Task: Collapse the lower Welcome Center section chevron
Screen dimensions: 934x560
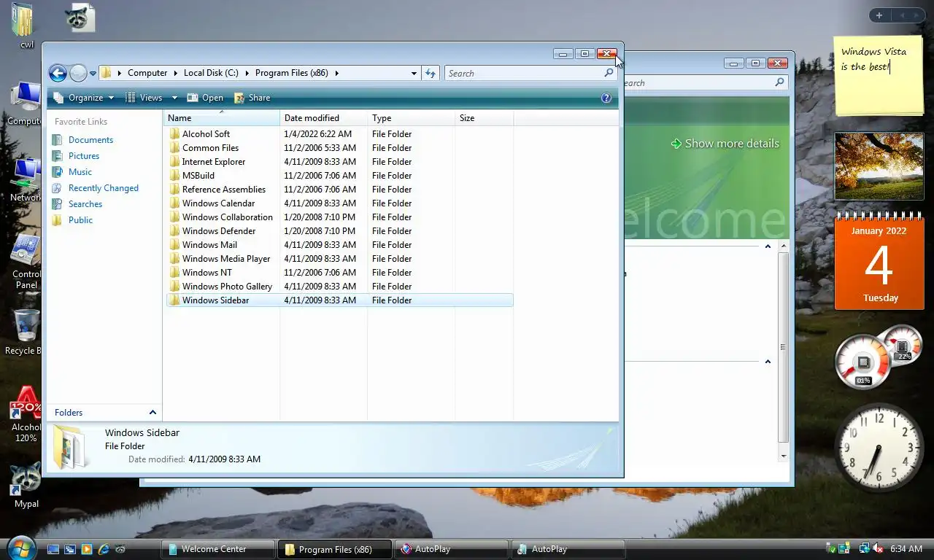Action: point(768,362)
